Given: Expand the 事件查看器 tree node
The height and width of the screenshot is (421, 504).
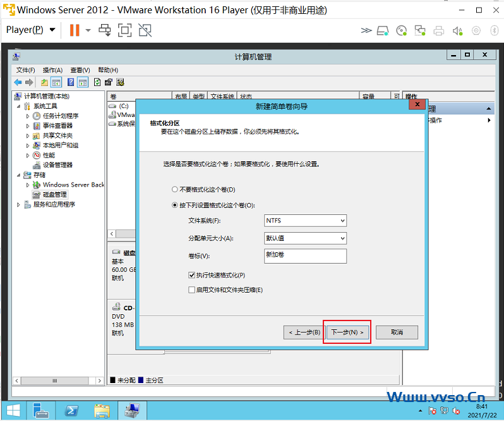Looking at the screenshot, I should click(x=28, y=126).
